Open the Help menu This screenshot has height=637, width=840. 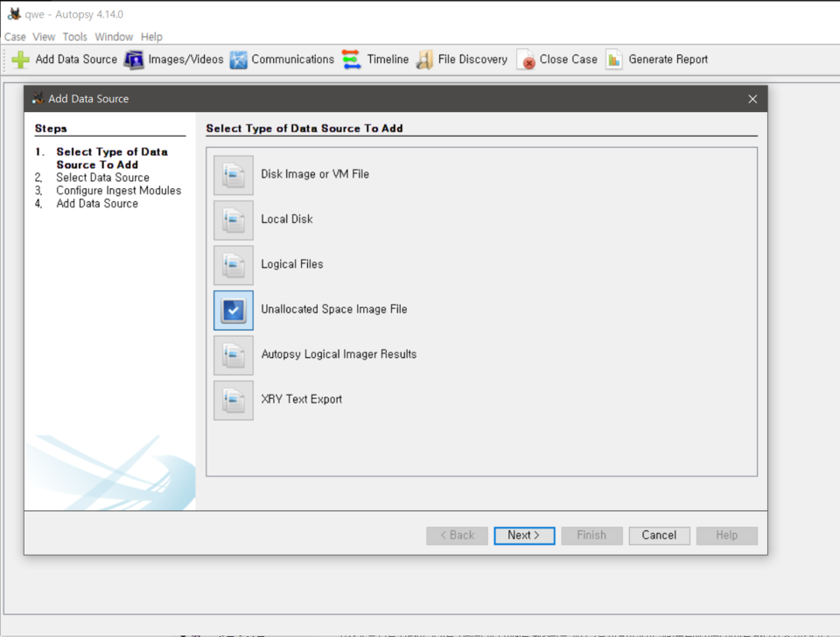pyautogui.click(x=151, y=37)
